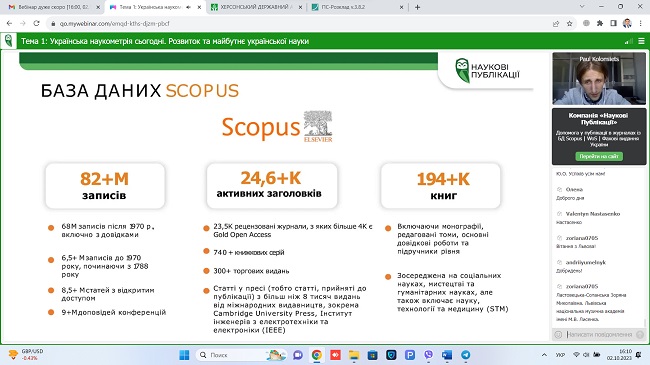Image resolution: width=650 pixels, height=365 pixels.
Task: Reload the webinar page
Action: [x=36, y=24]
